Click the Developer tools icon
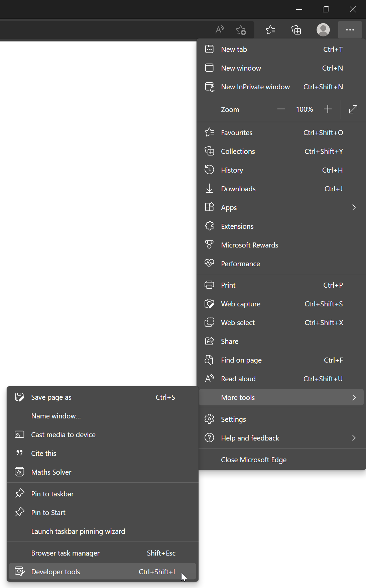This screenshot has width=366, height=588. tap(20, 572)
